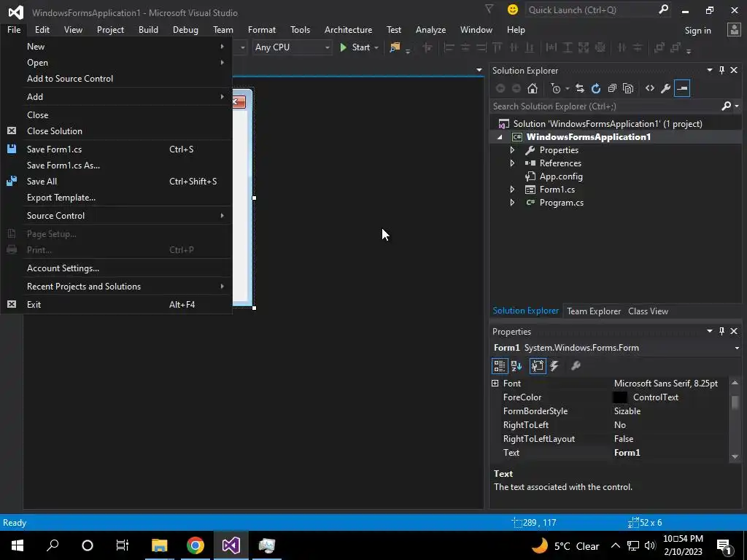Open the Debug menu
Viewport: 747px width, 560px height.
(185, 29)
